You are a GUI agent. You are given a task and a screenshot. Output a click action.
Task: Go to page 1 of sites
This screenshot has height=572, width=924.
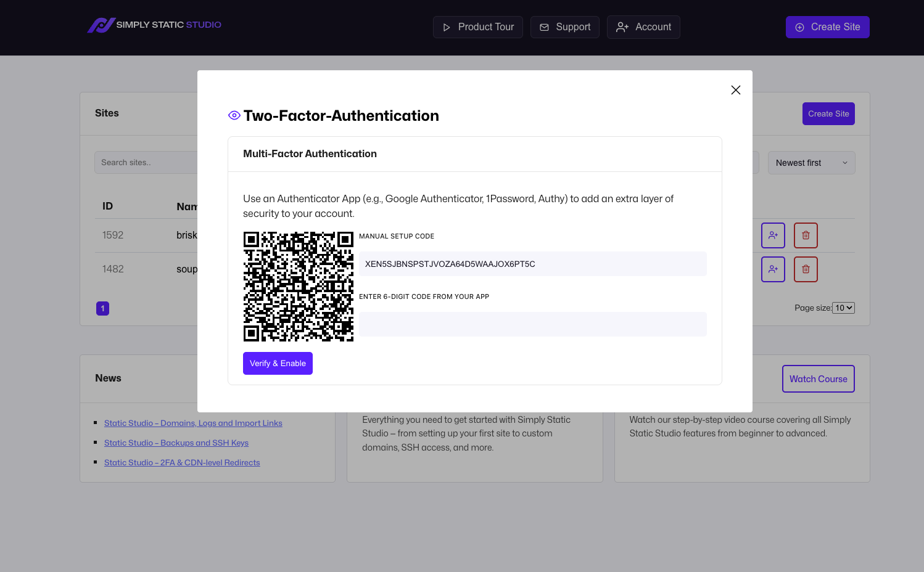pyautogui.click(x=102, y=308)
